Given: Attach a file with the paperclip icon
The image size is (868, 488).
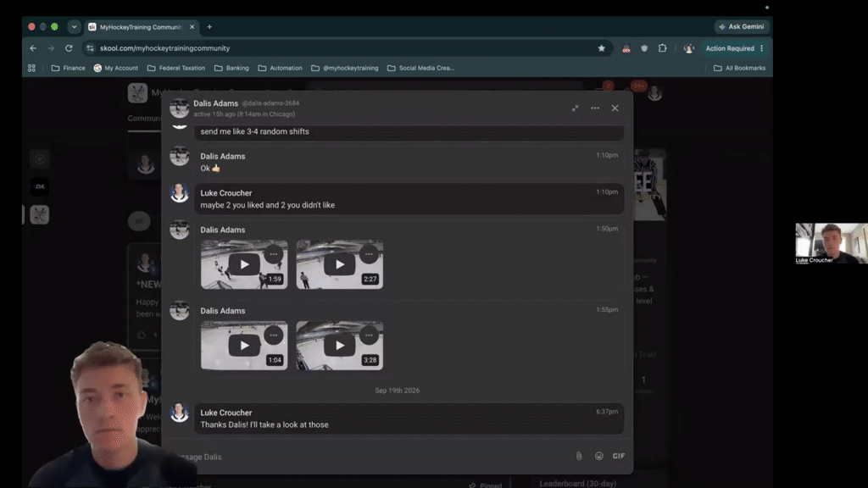Looking at the screenshot, I should click(x=579, y=456).
